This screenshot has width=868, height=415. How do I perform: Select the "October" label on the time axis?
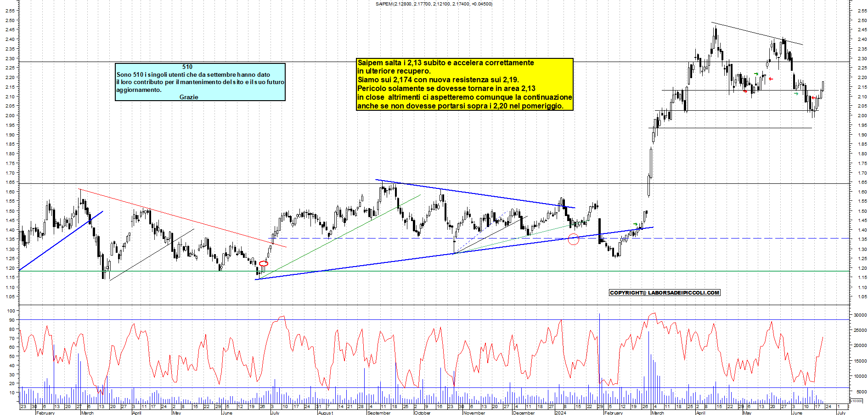coord(422,413)
